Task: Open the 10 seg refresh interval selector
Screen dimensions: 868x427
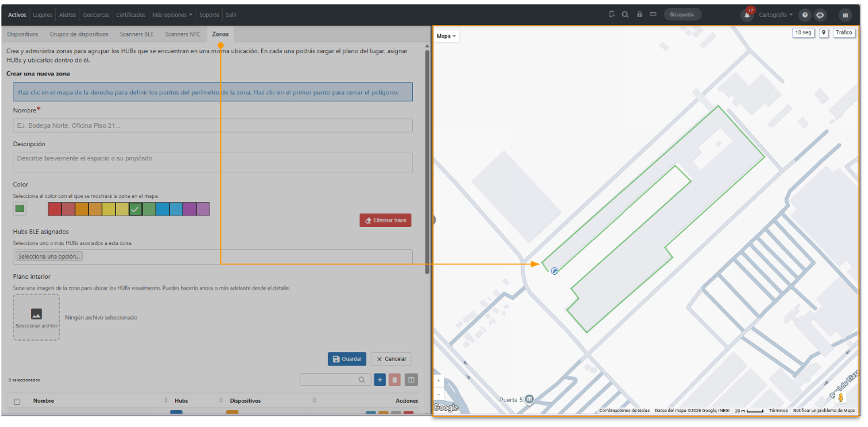Action: coord(803,32)
